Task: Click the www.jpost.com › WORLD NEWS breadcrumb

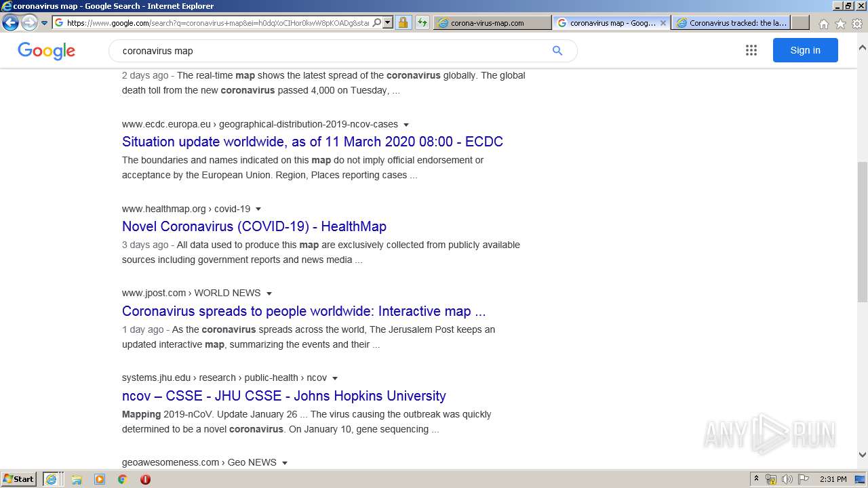Action: (191, 293)
